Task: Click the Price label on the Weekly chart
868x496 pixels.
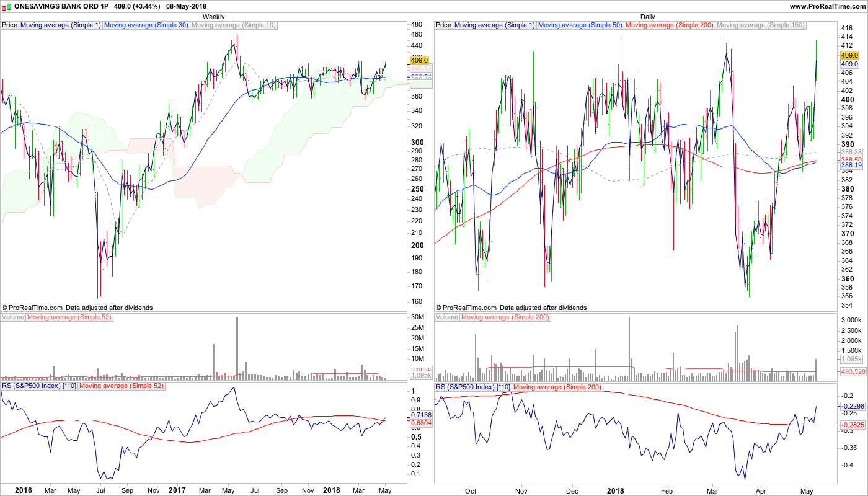Action: [10, 25]
